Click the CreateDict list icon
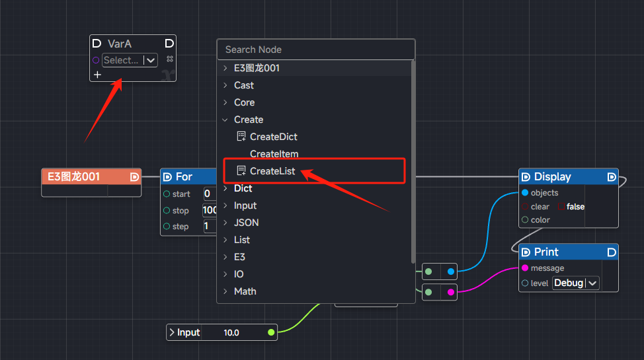This screenshot has height=360, width=644. (241, 137)
